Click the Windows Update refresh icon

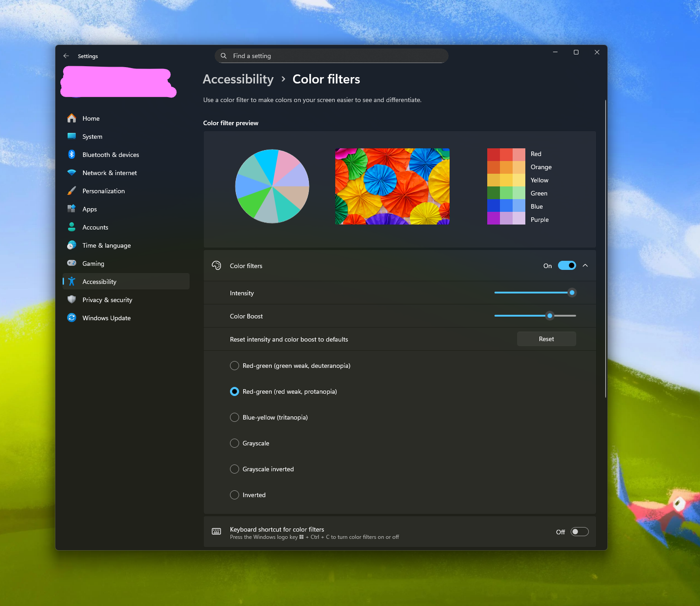point(72,318)
